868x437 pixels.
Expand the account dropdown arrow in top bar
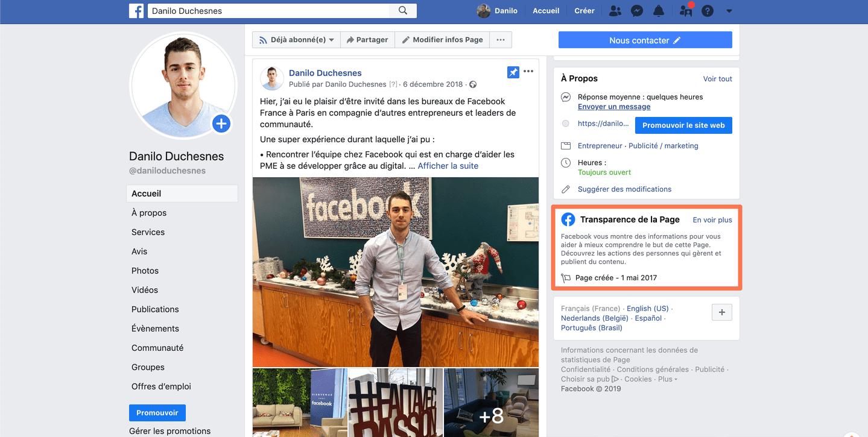click(729, 11)
